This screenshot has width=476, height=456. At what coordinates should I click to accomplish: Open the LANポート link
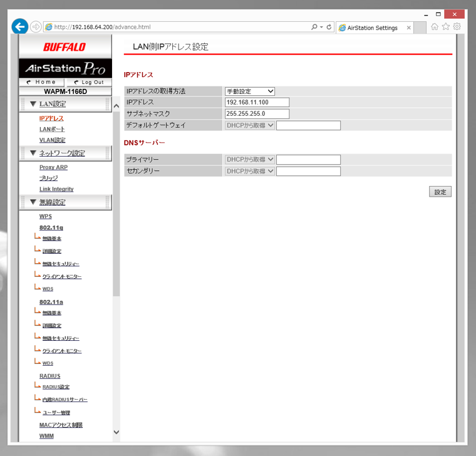point(52,129)
